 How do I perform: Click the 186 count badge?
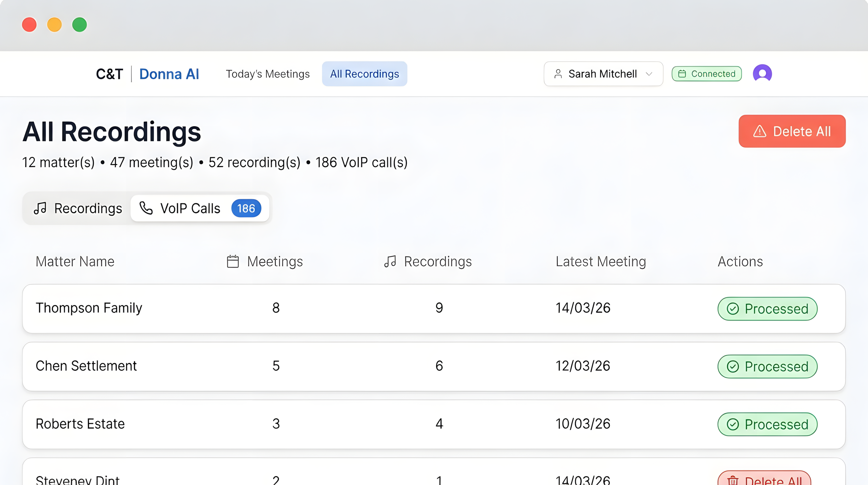click(246, 208)
